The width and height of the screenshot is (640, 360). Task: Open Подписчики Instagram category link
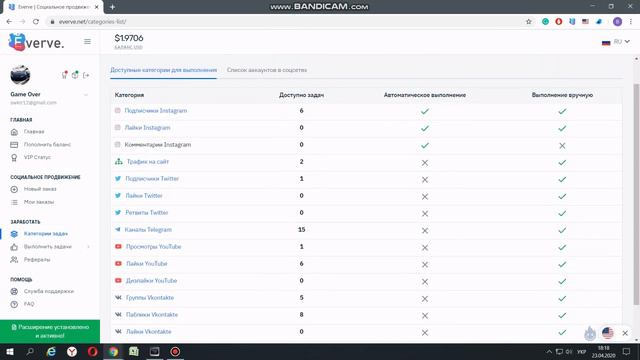tap(156, 111)
